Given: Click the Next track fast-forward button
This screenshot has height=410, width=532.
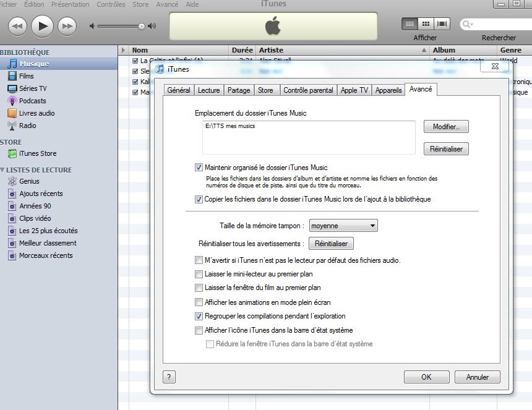Looking at the screenshot, I should (67, 26).
